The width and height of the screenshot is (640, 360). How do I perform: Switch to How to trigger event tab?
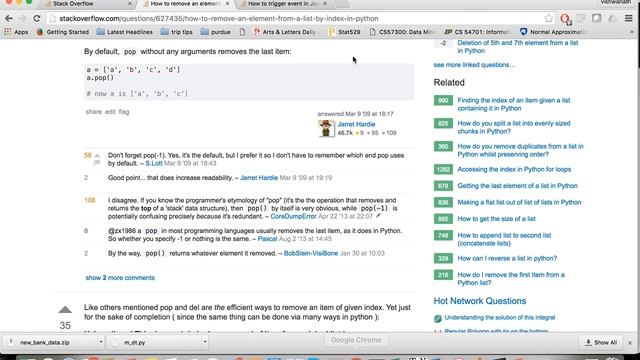[x=283, y=4]
